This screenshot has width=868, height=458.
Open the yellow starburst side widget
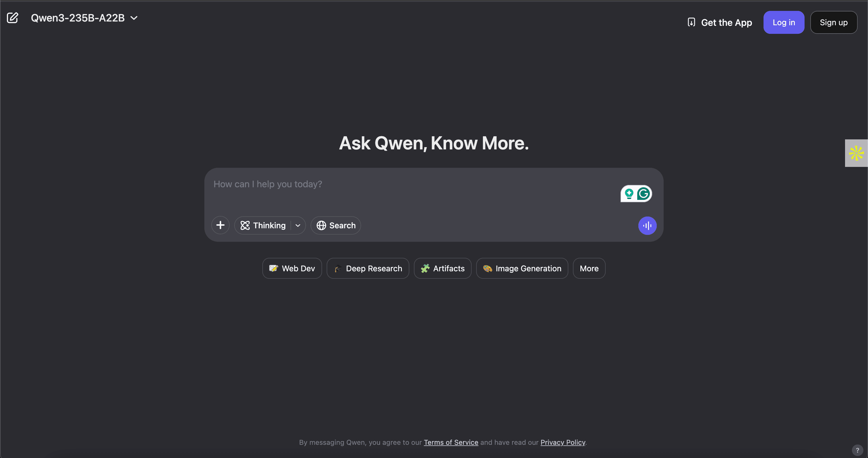[856, 153]
